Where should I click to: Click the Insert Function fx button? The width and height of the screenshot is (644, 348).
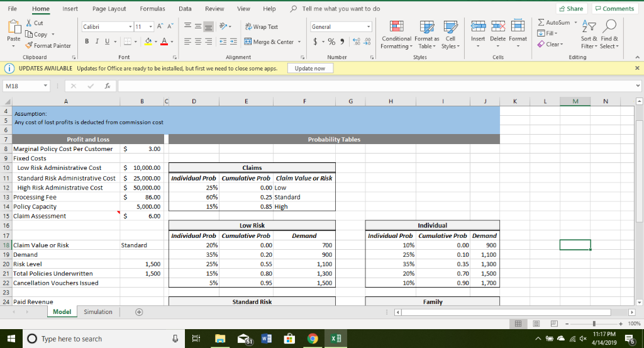[107, 86]
